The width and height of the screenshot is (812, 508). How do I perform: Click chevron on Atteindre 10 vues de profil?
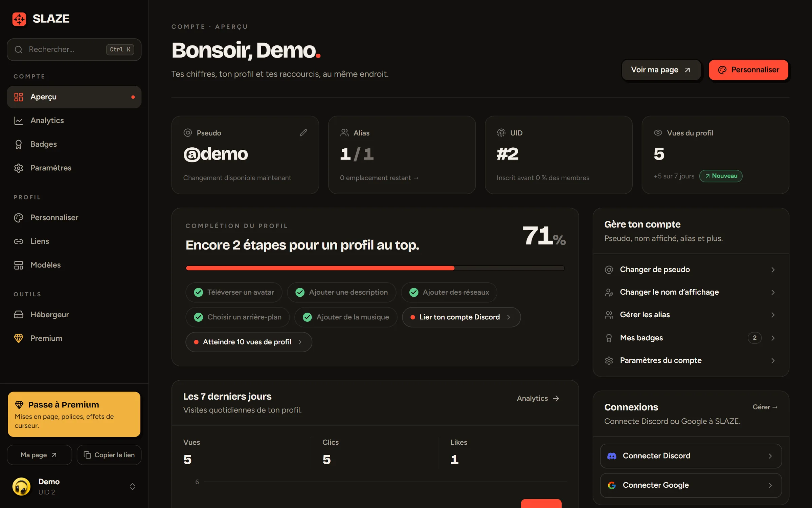(300, 342)
